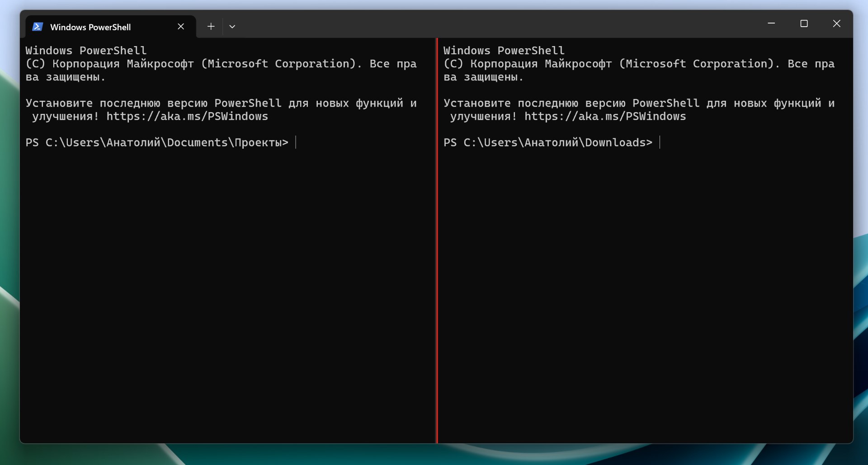
Task: Click the PowerShell icon in the tab
Action: coord(38,27)
